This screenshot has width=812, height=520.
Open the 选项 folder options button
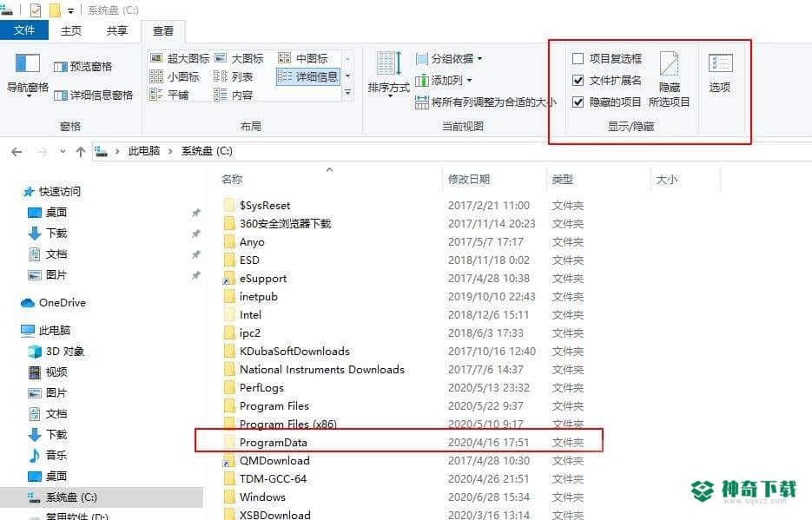click(720, 73)
